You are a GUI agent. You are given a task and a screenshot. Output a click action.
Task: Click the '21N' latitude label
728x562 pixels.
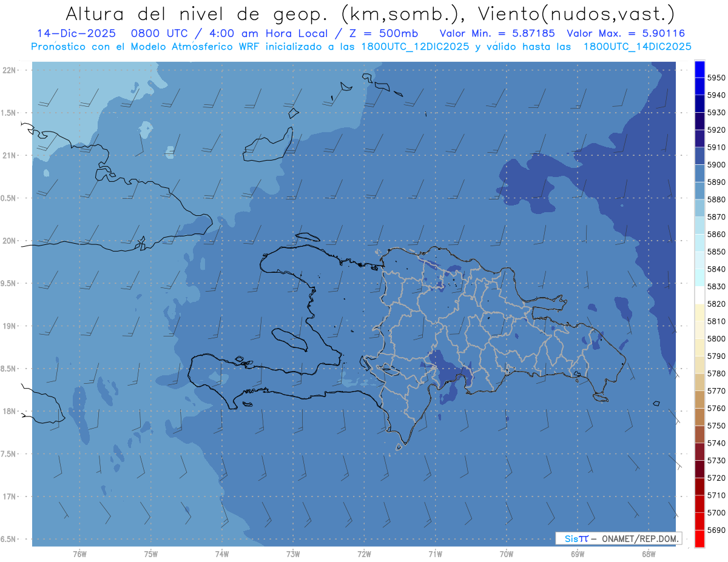click(9, 155)
